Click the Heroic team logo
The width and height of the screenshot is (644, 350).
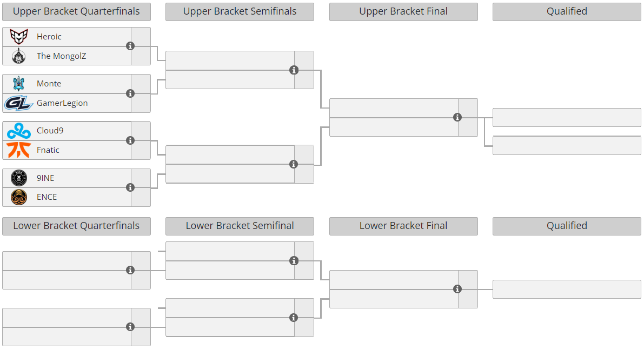19,37
